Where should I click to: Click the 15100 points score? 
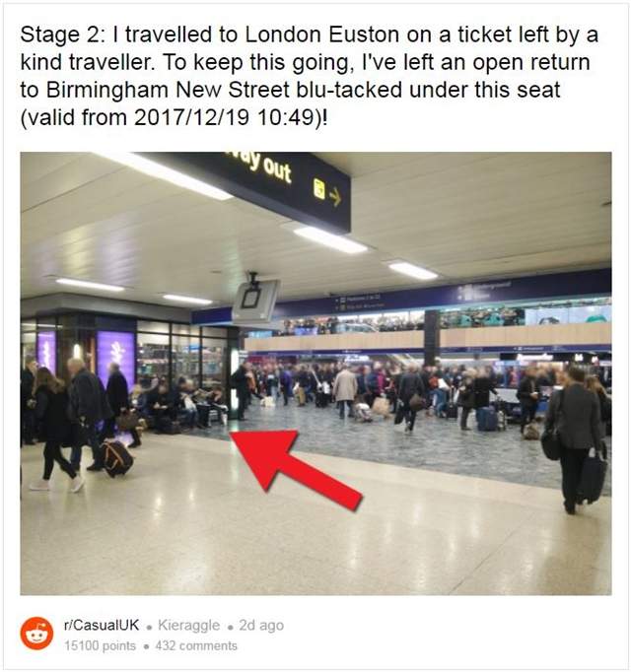[x=100, y=645]
